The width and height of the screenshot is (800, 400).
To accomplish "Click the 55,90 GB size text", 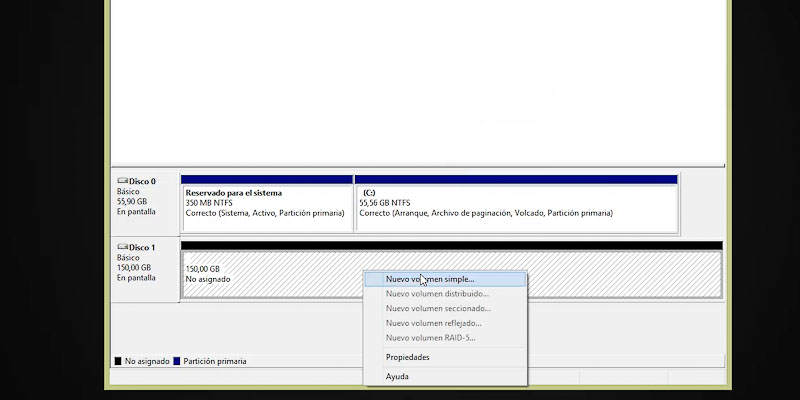I will 132,202.
